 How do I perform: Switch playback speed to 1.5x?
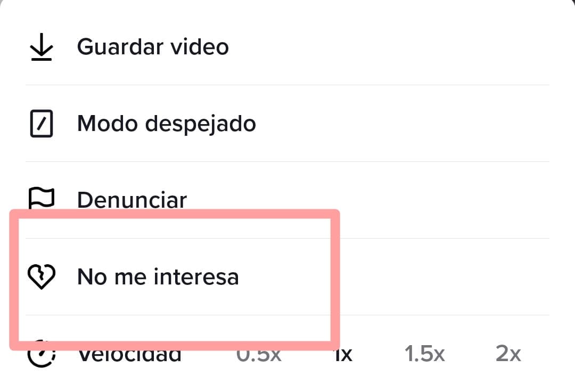(x=424, y=354)
